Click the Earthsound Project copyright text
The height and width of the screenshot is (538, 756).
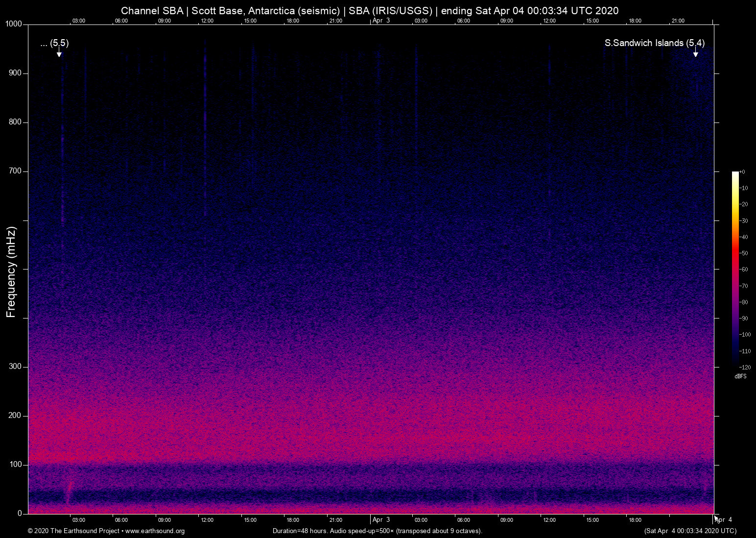(73, 531)
